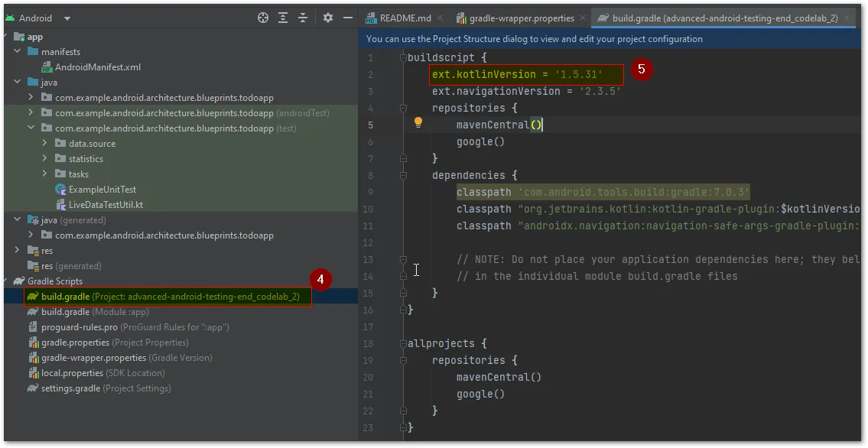Close the build.gradle editor tab
Screen dimensions: 868x448
click(x=847, y=18)
